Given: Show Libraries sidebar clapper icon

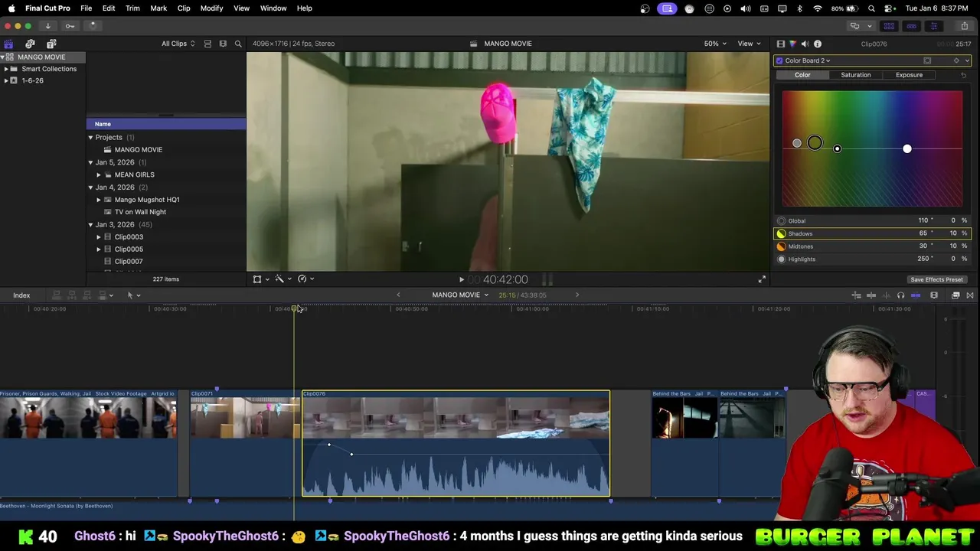Looking at the screenshot, I should tap(8, 44).
